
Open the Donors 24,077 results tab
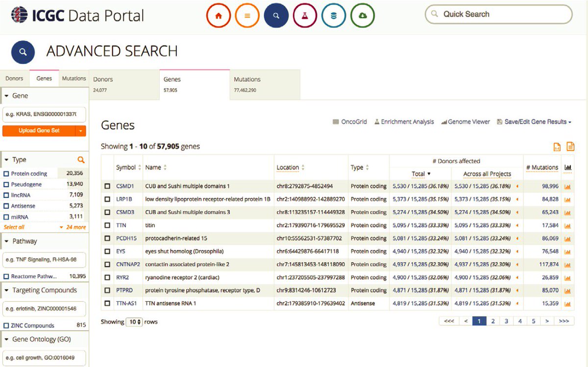[124, 85]
